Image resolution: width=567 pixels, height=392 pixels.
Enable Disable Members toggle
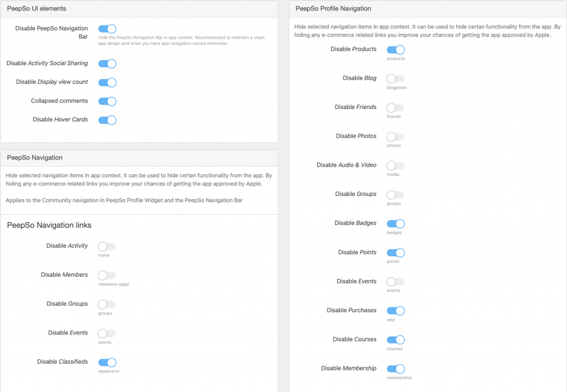click(x=107, y=275)
